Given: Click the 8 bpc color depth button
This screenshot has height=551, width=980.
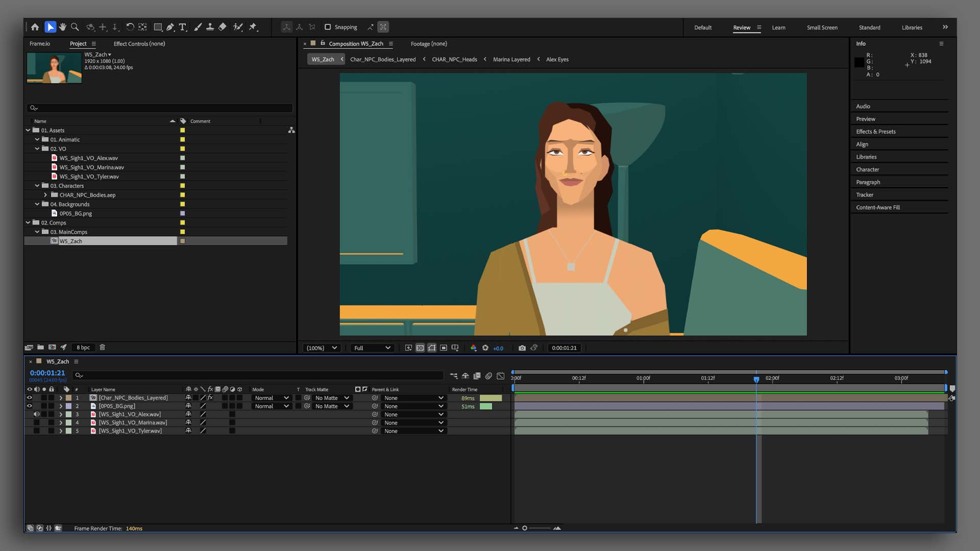Looking at the screenshot, I should pyautogui.click(x=83, y=347).
